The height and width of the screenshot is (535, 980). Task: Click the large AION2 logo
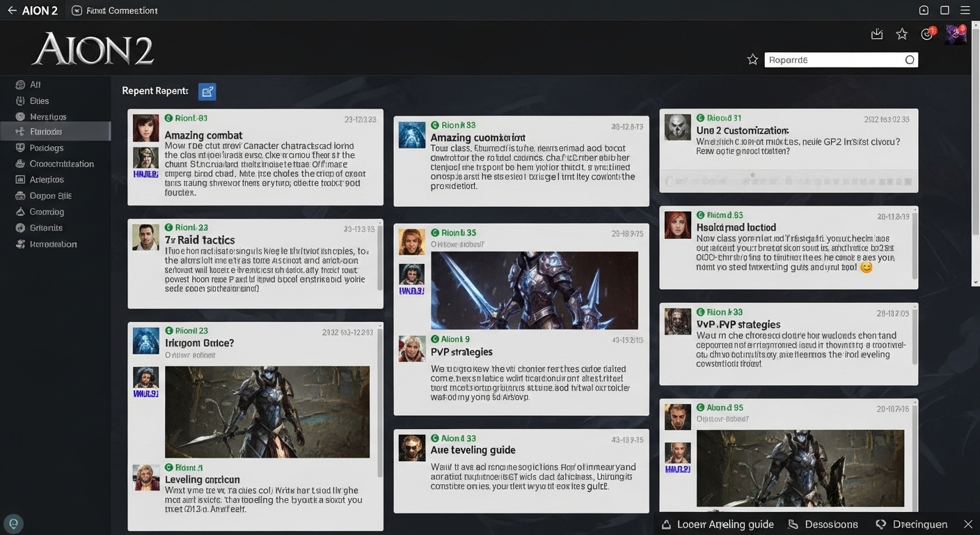[93, 50]
